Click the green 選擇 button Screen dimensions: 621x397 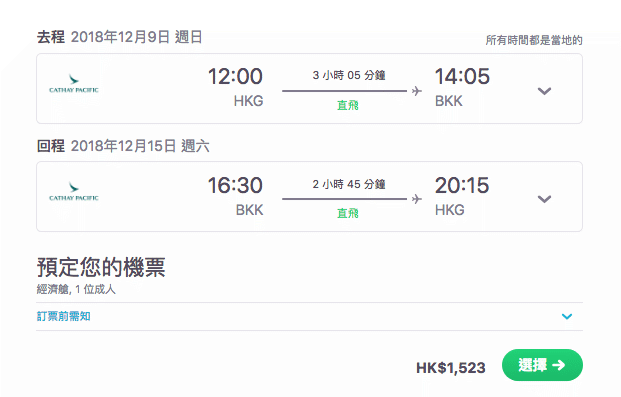click(x=542, y=365)
